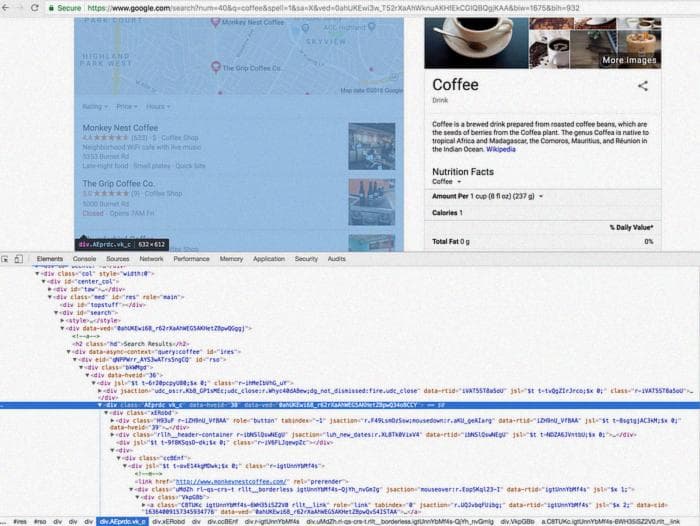Toggle the device toolbar icon
This screenshot has height=526, width=700.
18,259
